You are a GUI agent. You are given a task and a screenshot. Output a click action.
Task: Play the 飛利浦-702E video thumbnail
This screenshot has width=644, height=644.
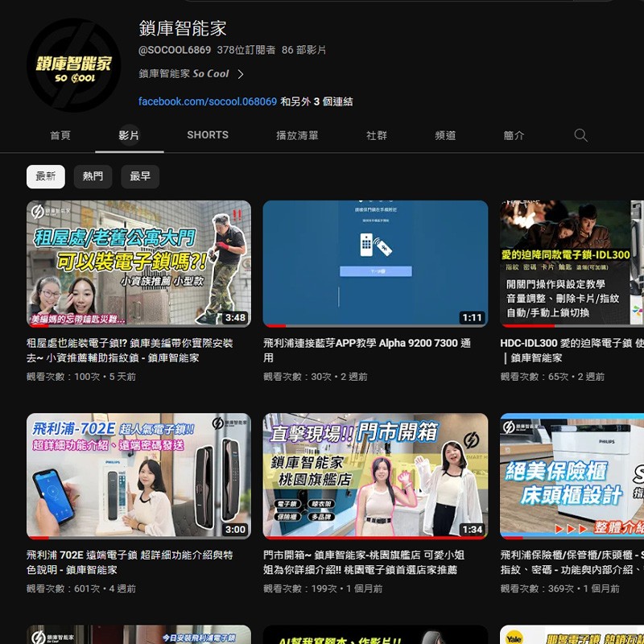pyautogui.click(x=138, y=476)
